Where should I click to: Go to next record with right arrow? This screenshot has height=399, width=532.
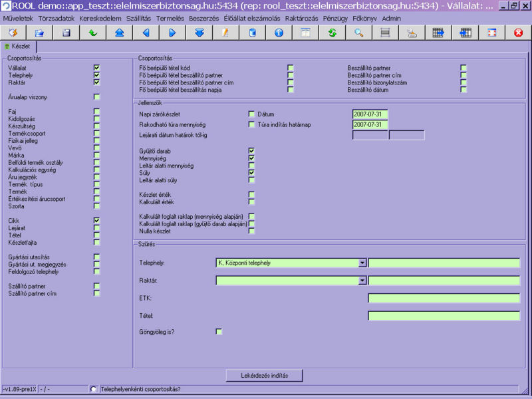[172, 33]
